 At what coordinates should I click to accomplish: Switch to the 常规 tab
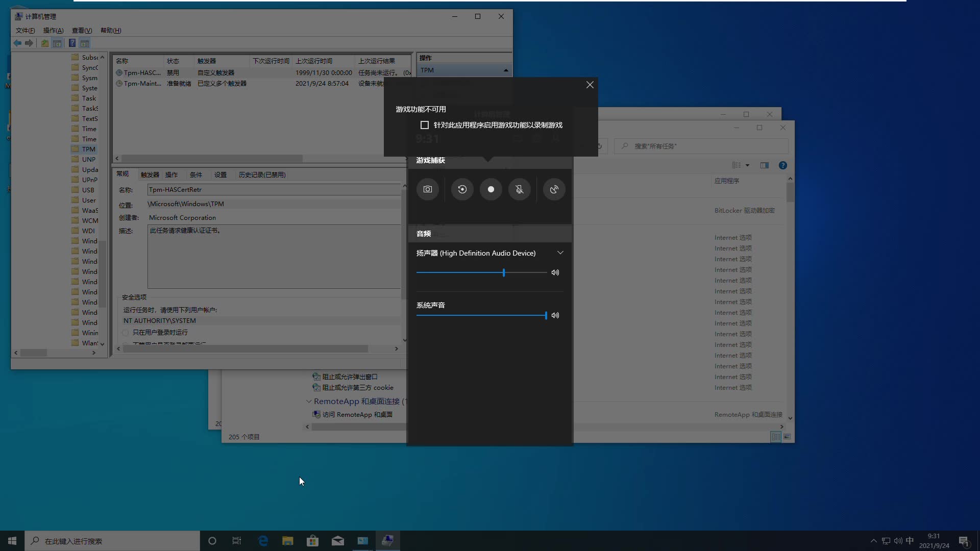122,174
